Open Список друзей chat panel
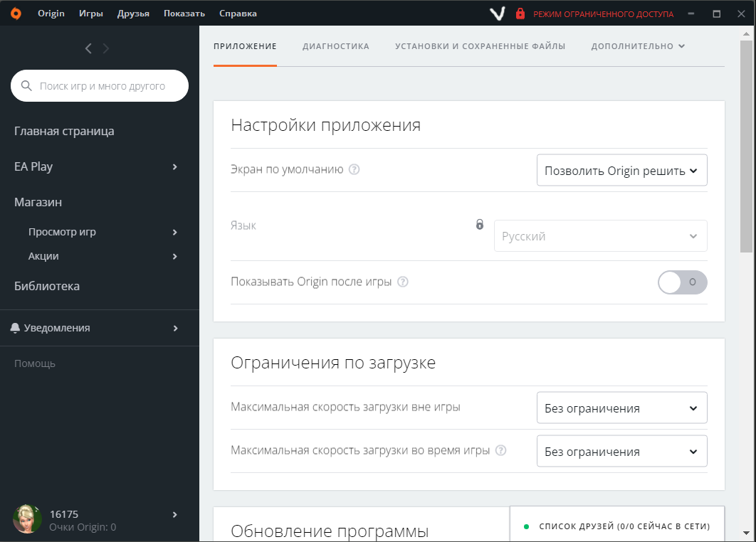This screenshot has width=756, height=542. point(617,524)
